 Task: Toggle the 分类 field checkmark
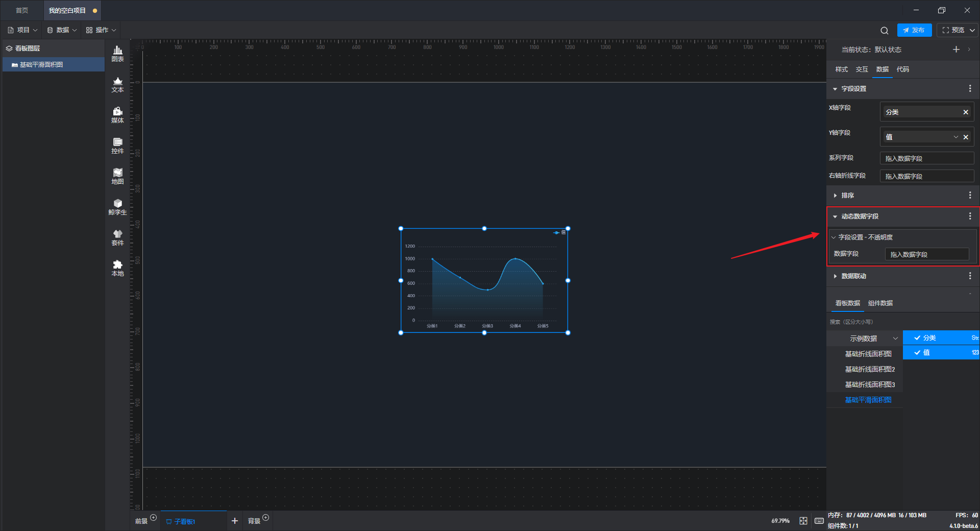(917, 338)
